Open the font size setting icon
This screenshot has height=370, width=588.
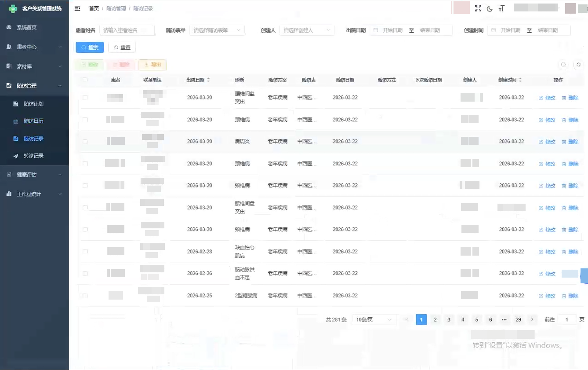coord(501,8)
